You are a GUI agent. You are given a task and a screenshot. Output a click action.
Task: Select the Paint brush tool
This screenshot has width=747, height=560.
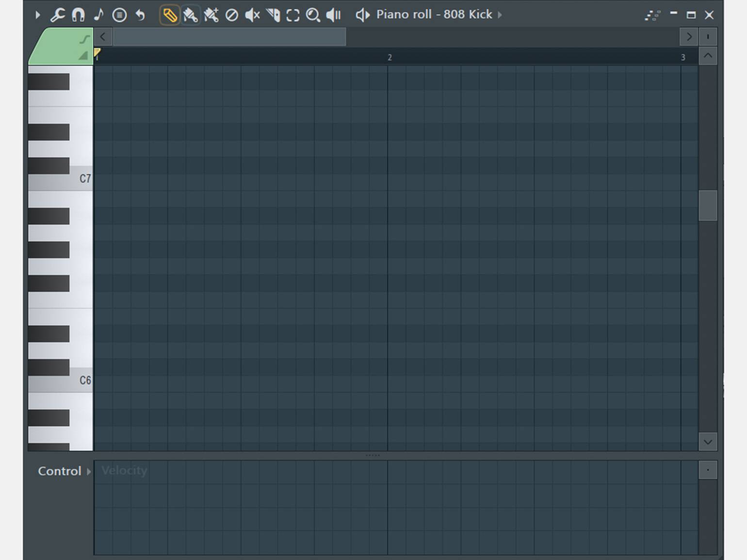(x=190, y=15)
